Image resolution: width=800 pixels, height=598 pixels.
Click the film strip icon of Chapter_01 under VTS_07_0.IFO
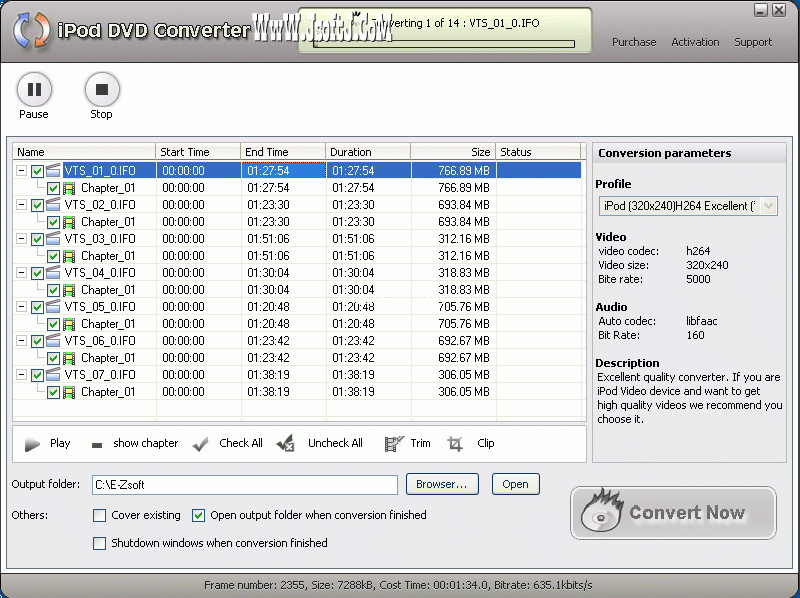tap(69, 392)
